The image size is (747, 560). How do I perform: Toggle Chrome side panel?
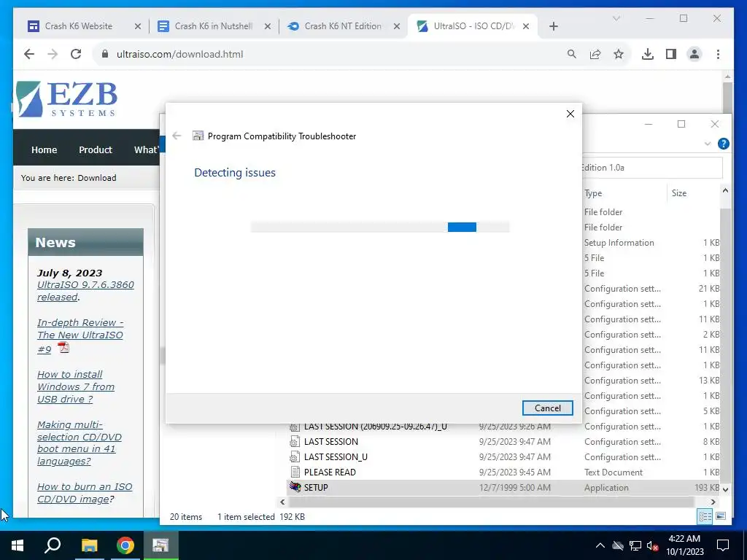671,54
